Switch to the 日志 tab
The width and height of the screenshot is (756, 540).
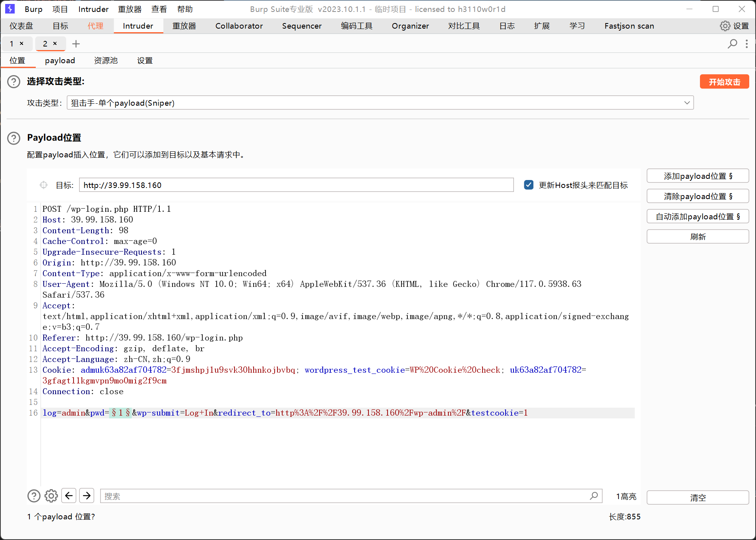pyautogui.click(x=507, y=26)
